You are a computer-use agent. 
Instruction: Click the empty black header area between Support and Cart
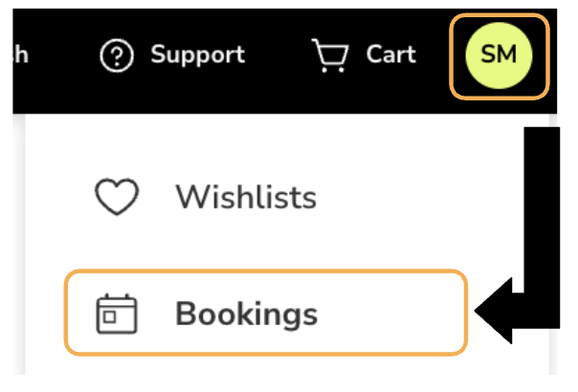278,55
